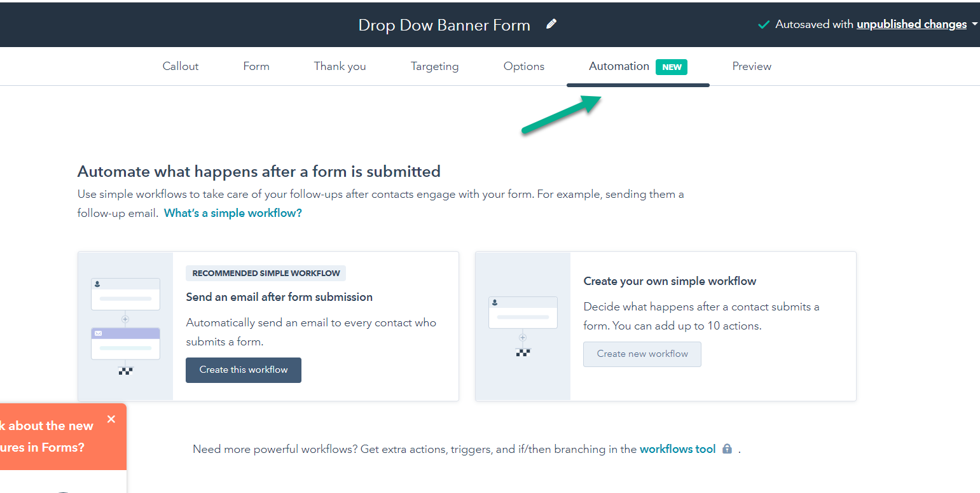
Task: Click the pencil icon to rename the form
Action: (551, 24)
